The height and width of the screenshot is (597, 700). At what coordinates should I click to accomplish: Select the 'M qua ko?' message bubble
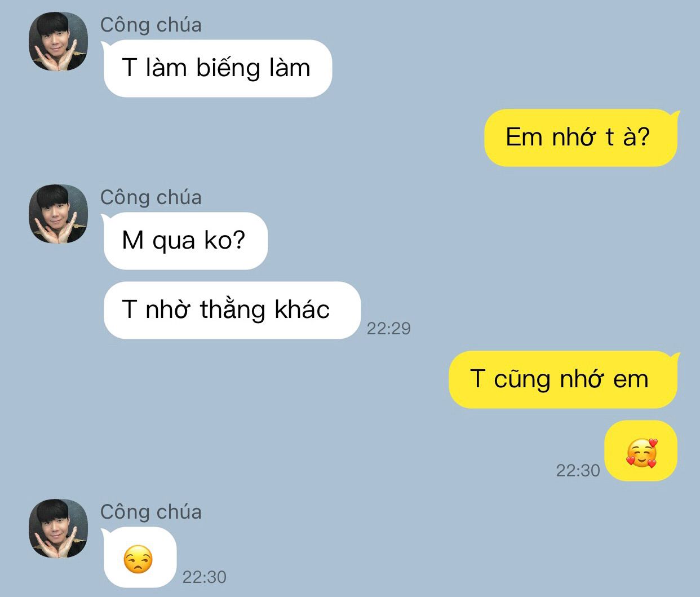[x=185, y=241]
